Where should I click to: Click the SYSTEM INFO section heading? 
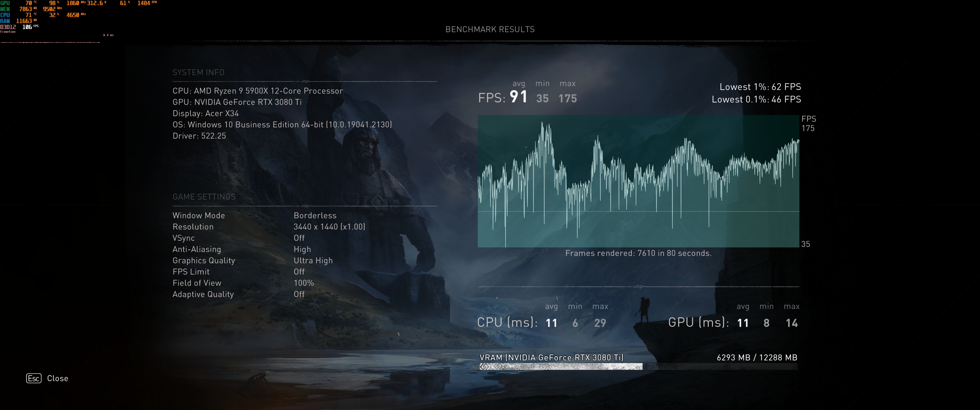[x=198, y=72]
